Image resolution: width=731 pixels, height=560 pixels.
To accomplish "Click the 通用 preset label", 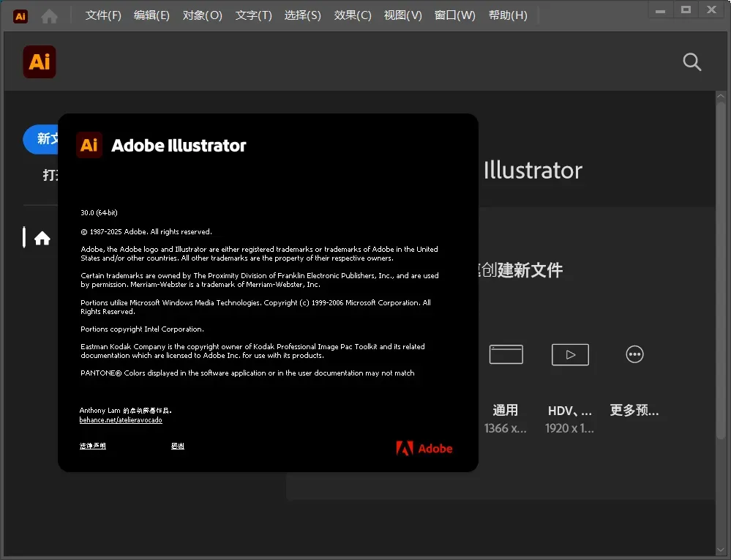I will pyautogui.click(x=506, y=411).
